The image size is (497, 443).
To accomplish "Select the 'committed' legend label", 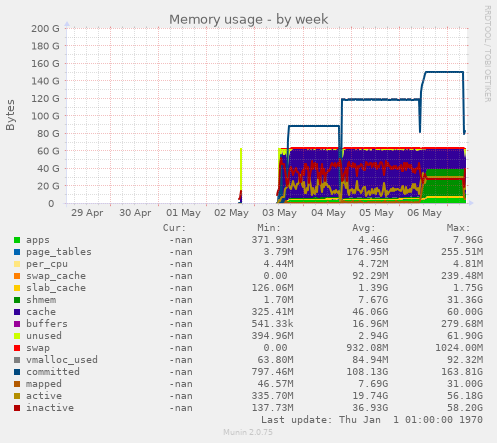I will [53, 372].
